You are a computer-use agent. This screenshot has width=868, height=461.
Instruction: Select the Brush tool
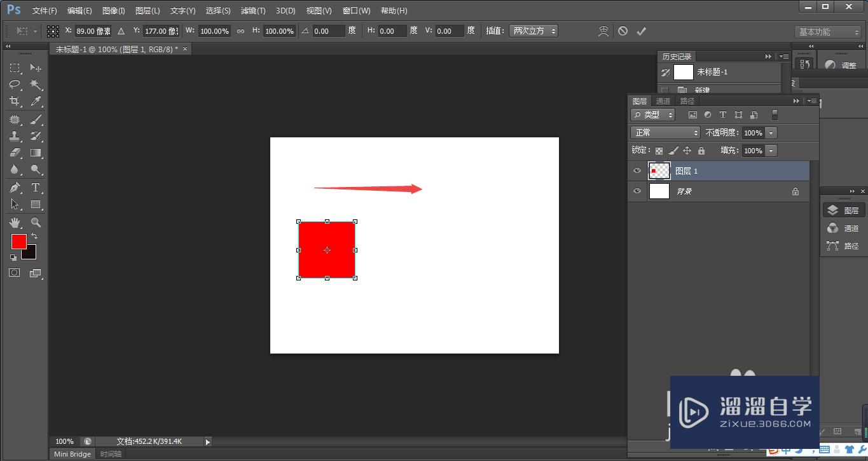(x=36, y=120)
